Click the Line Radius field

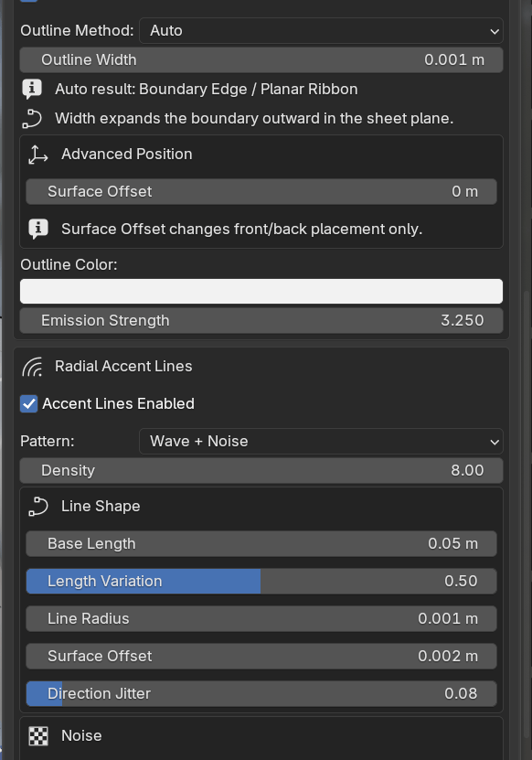(x=261, y=619)
